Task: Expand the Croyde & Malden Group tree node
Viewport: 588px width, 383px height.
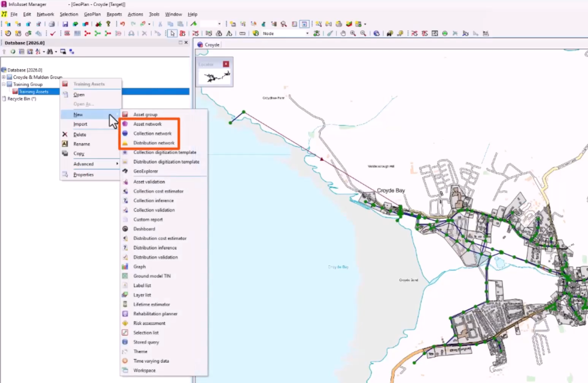Action: click(x=4, y=77)
